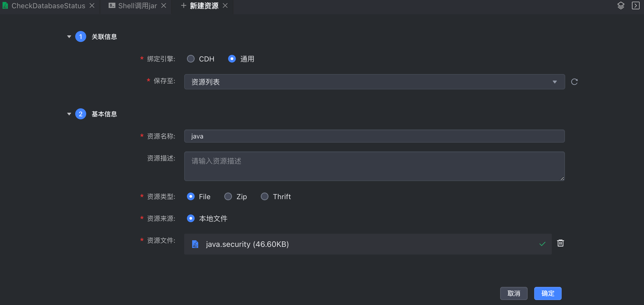Switch to the CheckDatabaseStatus tab

[48, 5]
